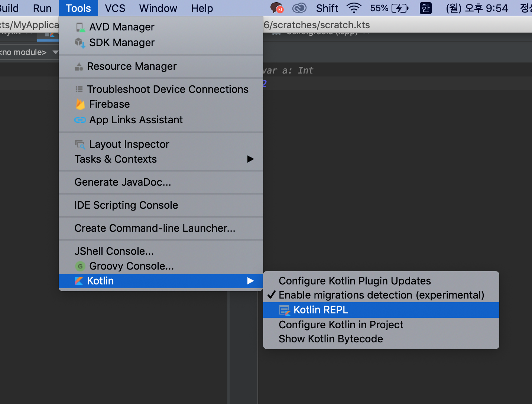Screen dimensions: 532x404
Task: Click the Creative Cloud icon in menu bar
Action: 299,8
